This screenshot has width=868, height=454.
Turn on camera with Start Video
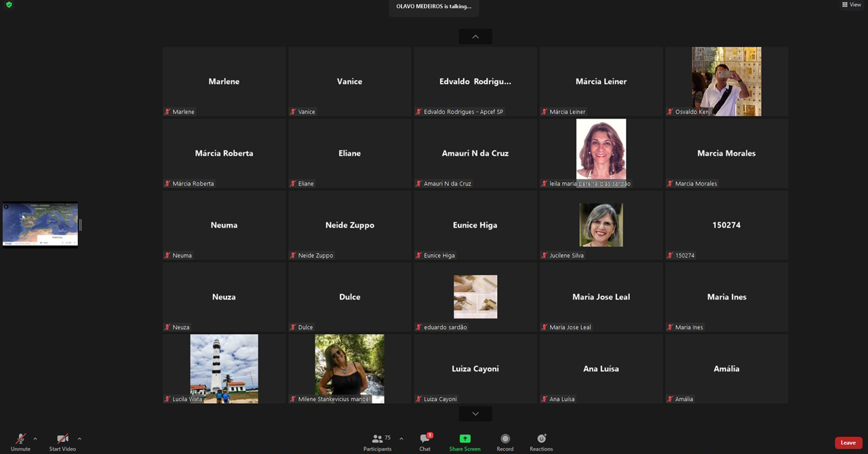(x=62, y=439)
